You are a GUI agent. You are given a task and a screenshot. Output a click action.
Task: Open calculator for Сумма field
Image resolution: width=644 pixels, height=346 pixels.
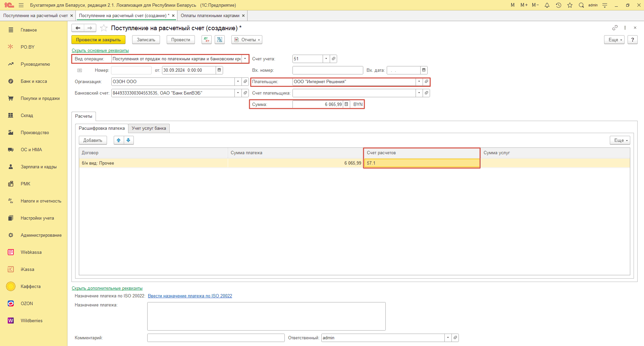[x=346, y=104]
